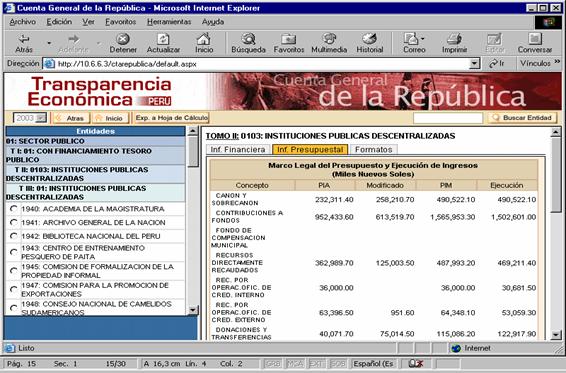Open the Favoritos menu
Image resolution: width=566 pixels, height=373 pixels.
[121, 22]
